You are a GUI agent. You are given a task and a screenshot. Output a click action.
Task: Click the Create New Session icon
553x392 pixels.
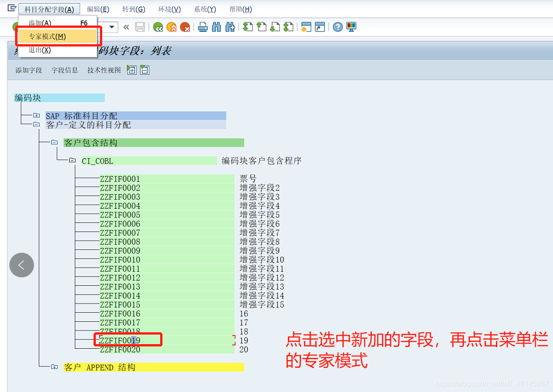click(x=307, y=27)
